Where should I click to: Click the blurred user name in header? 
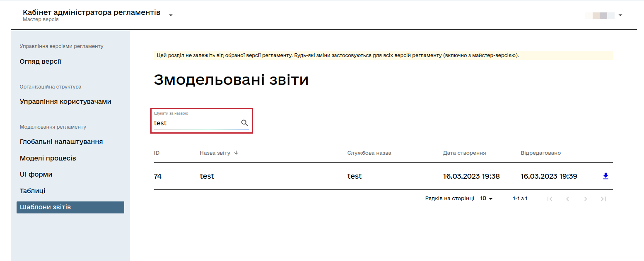[x=600, y=15]
